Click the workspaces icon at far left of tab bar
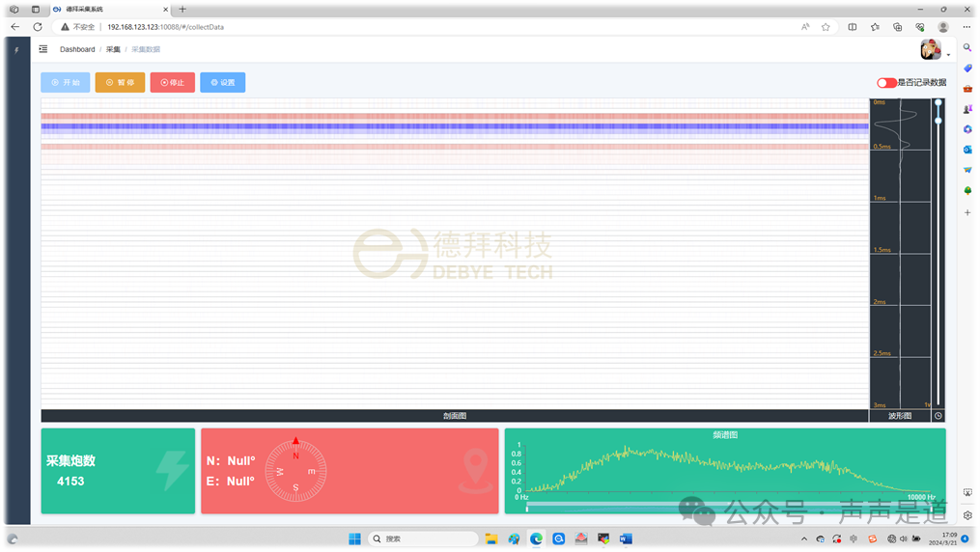The height and width of the screenshot is (552, 980). click(14, 10)
